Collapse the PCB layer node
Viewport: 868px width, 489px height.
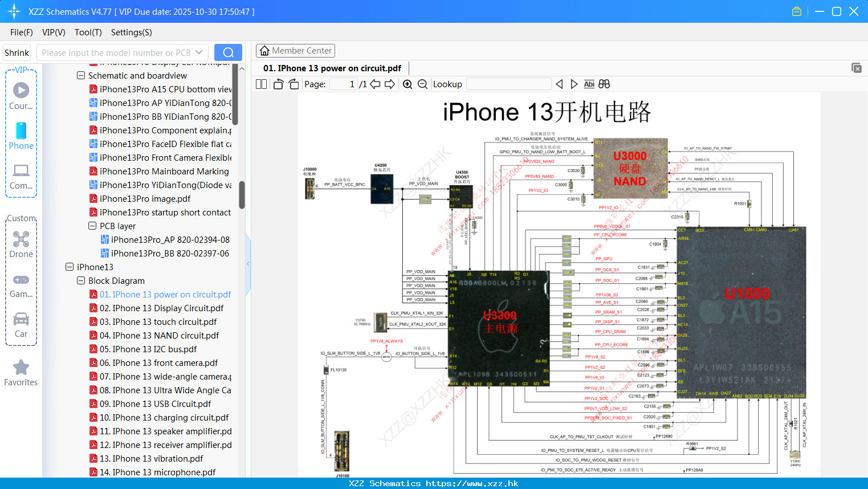92,226
